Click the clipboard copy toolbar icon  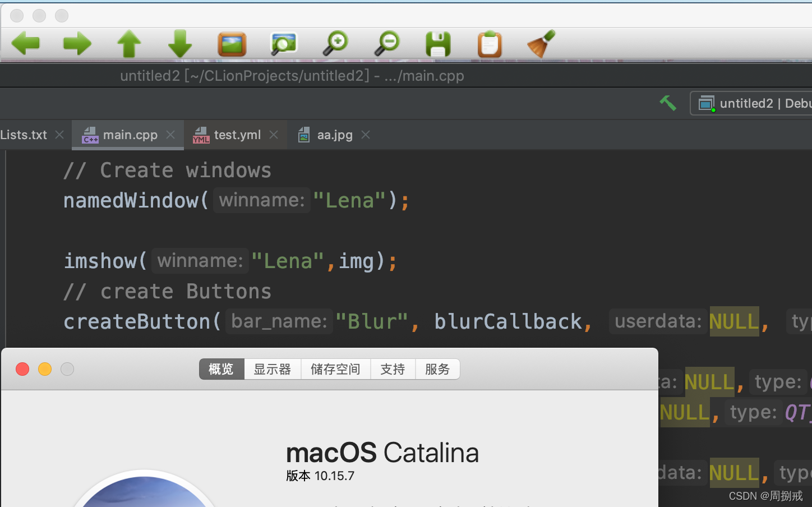coord(490,44)
